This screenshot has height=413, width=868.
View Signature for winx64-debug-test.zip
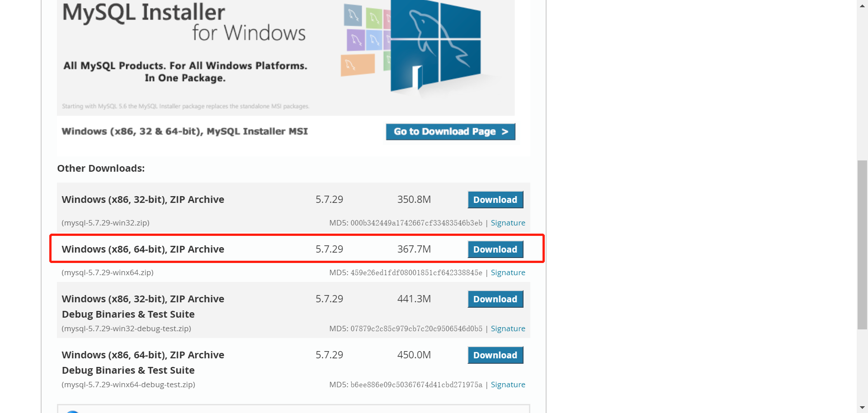pyautogui.click(x=508, y=385)
